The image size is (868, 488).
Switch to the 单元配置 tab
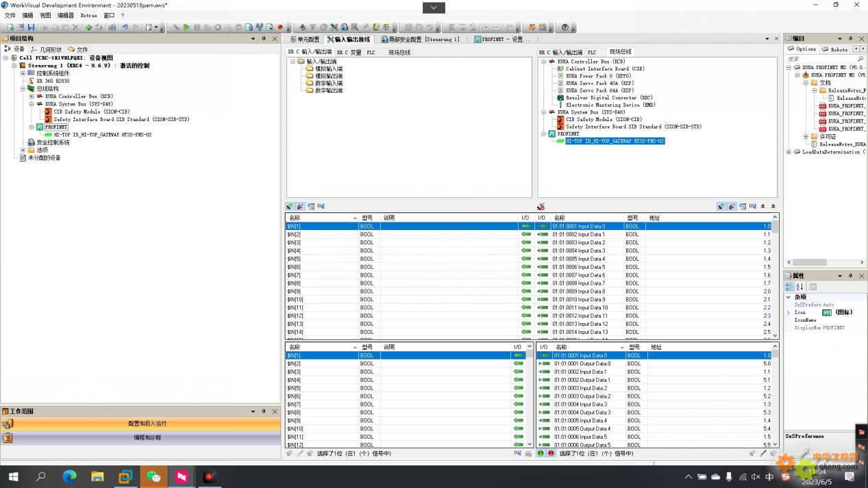tap(304, 39)
